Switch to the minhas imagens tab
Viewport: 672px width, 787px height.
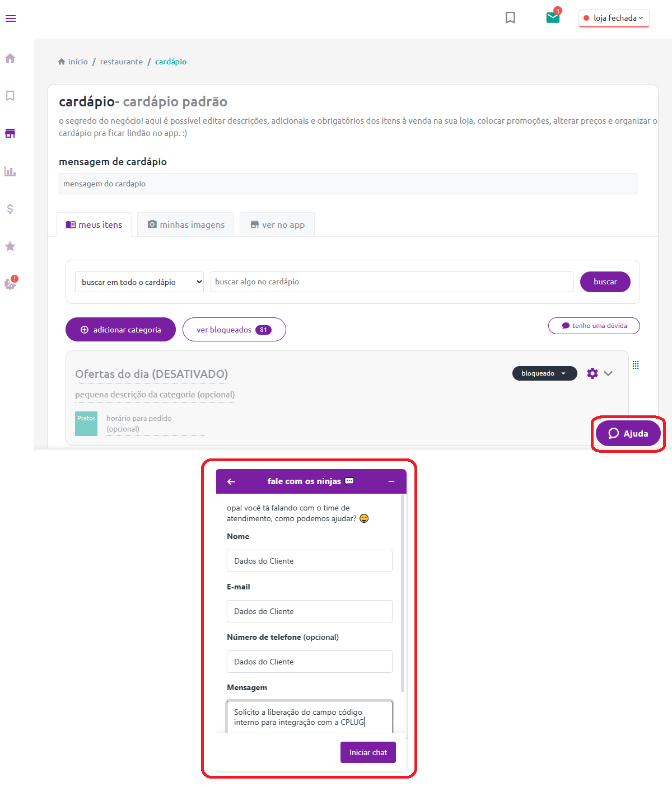point(186,224)
